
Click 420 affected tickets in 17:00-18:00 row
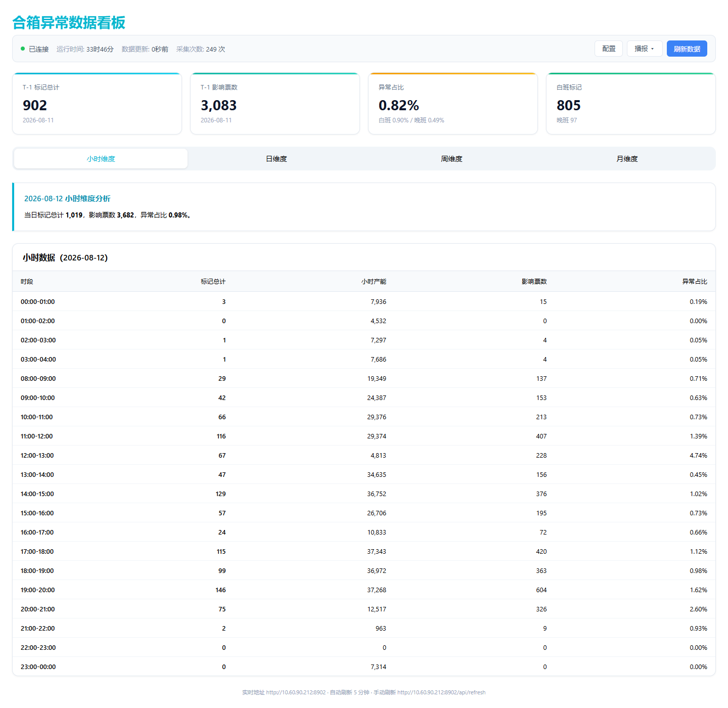(541, 552)
